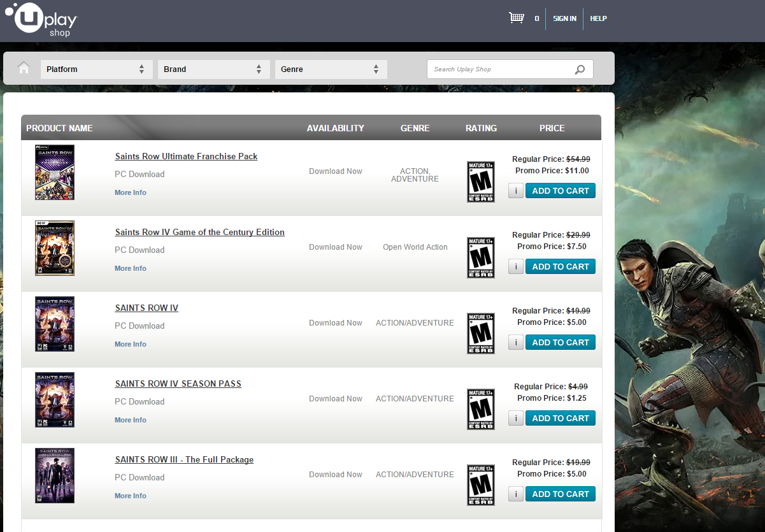Image resolution: width=765 pixels, height=532 pixels.
Task: Click Download Now in the SEASON PASS row
Action: coord(336,399)
